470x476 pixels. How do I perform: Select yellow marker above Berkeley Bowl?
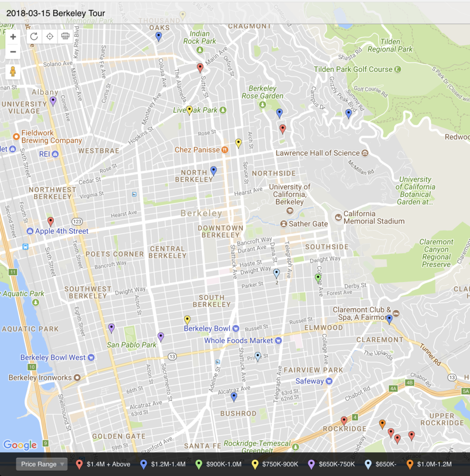pyautogui.click(x=187, y=320)
